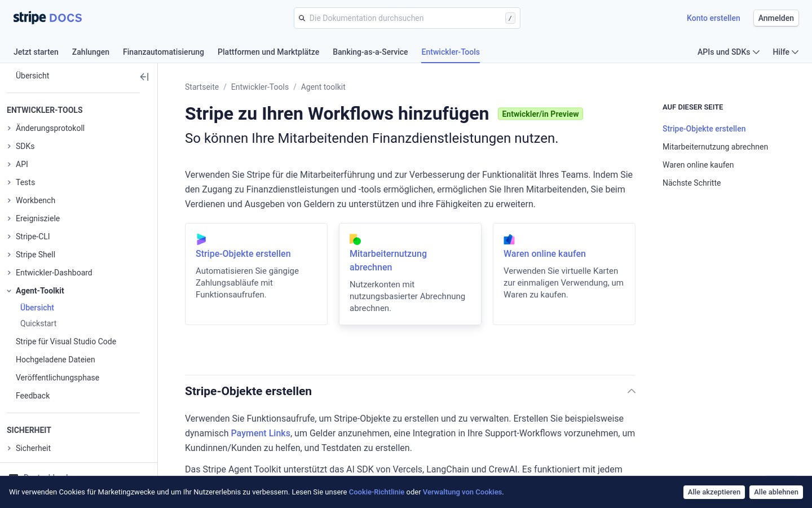The height and width of the screenshot is (508, 812).
Task: Open the Waren online kaufen card title
Action: [x=545, y=254]
